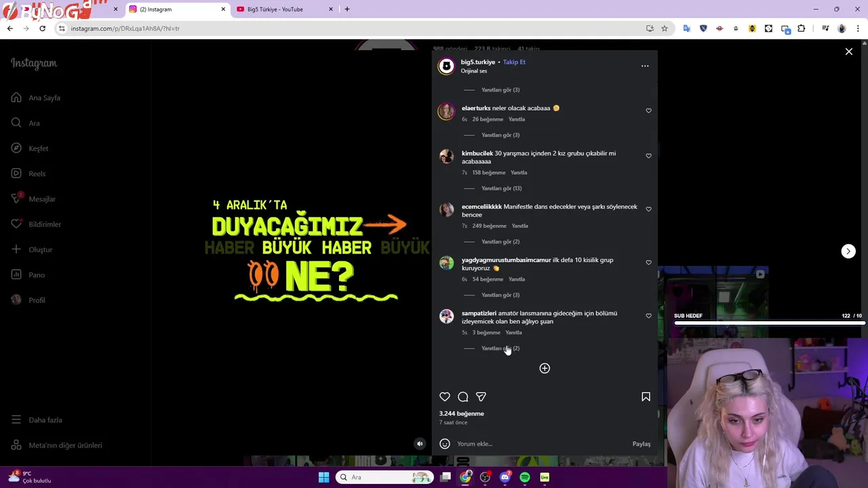Open Bildirimler notifications
The image size is (868, 488).
(36, 224)
